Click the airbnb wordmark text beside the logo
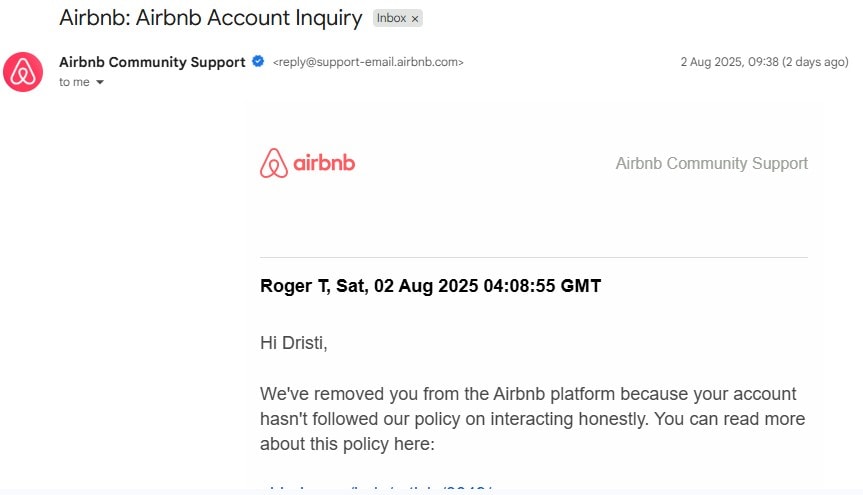Image resolution: width=863 pixels, height=495 pixels. point(324,163)
